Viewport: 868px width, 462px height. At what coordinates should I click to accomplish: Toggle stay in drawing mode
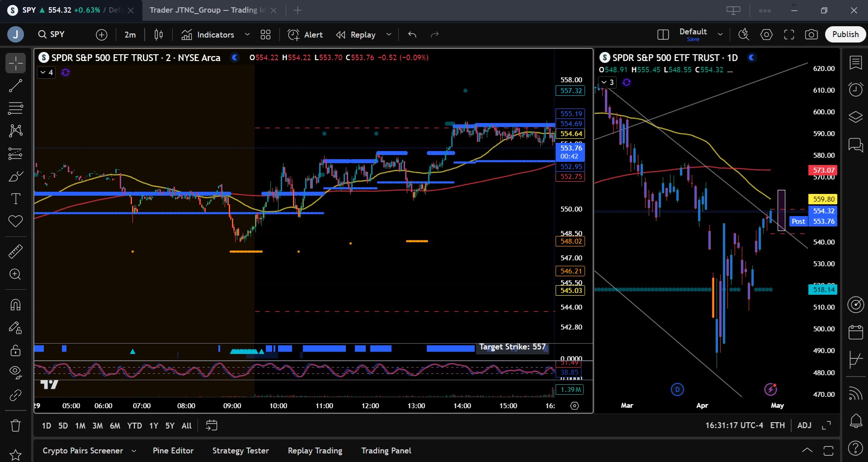click(x=15, y=328)
